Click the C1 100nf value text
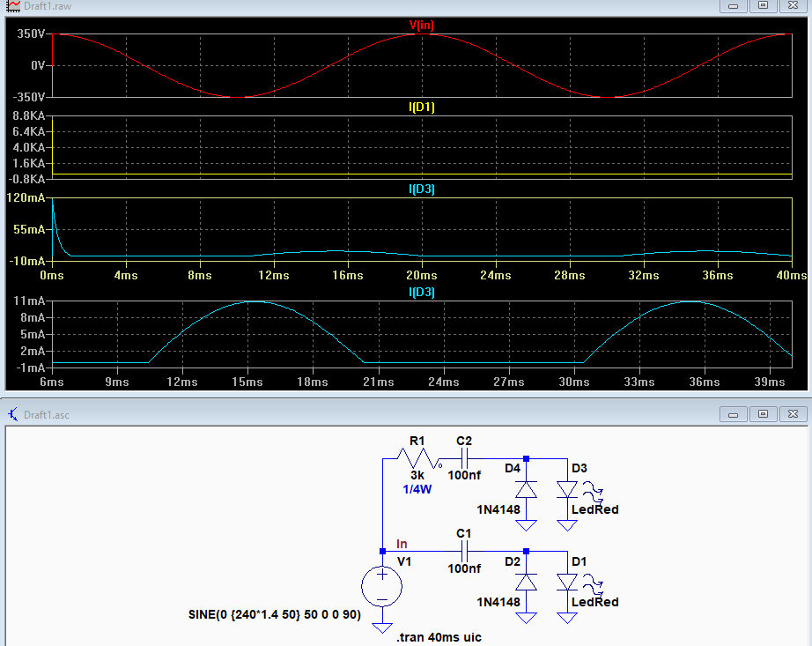The image size is (812, 646). 464,568
